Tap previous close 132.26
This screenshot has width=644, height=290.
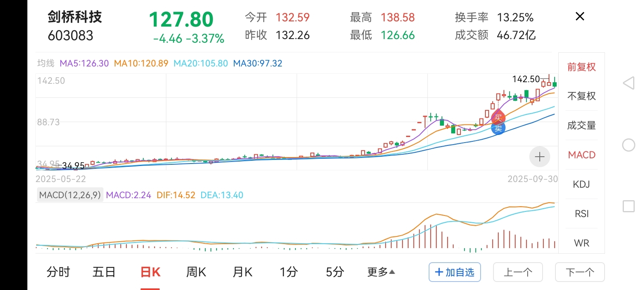(293, 35)
